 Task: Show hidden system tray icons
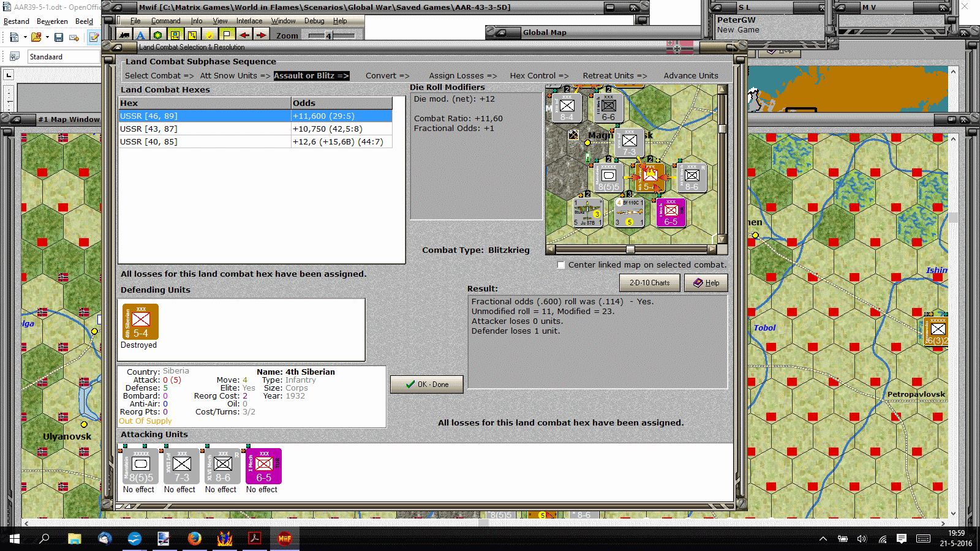click(823, 539)
